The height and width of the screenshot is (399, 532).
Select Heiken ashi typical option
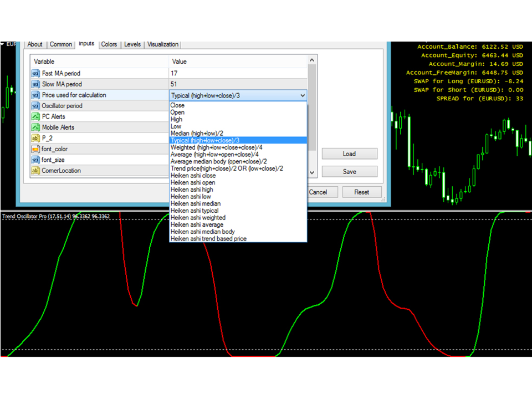(238, 211)
